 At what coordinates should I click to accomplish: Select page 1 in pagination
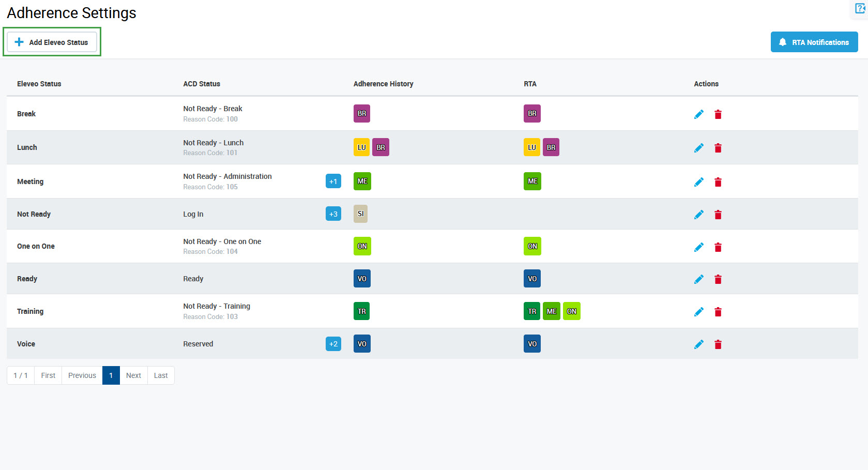[111, 375]
